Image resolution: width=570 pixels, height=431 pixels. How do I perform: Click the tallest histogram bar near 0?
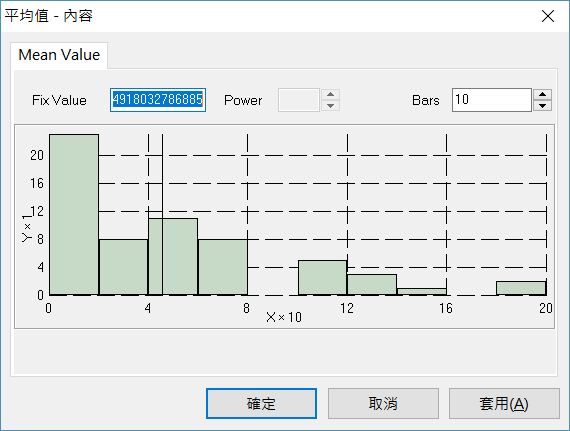[74, 214]
